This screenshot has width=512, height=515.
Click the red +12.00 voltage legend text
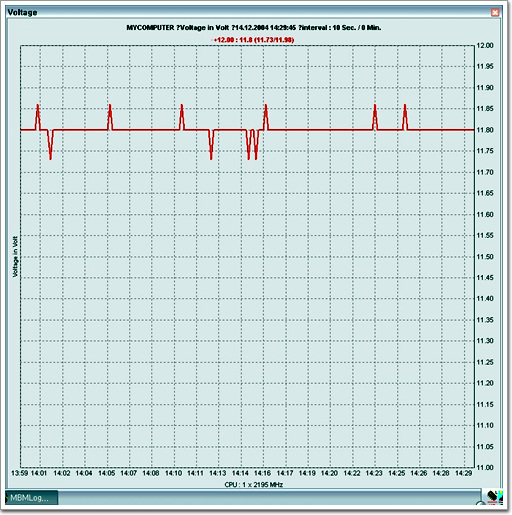[x=253, y=40]
